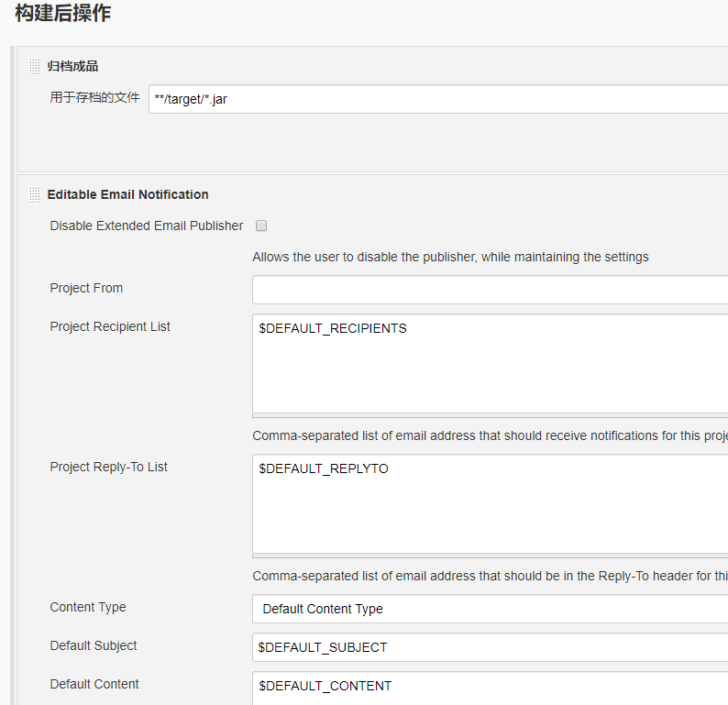Click the resize bar under the Recipient List box

pyautogui.click(x=491, y=416)
